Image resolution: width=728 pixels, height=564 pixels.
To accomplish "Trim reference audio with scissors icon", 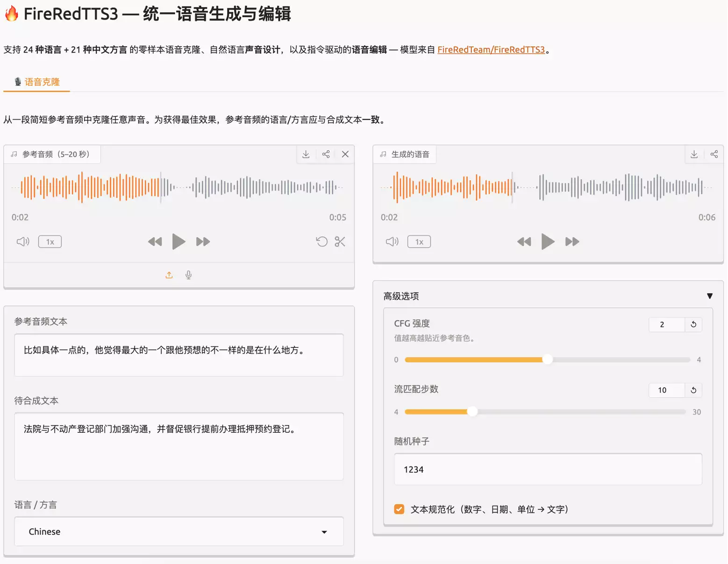I will click(340, 241).
